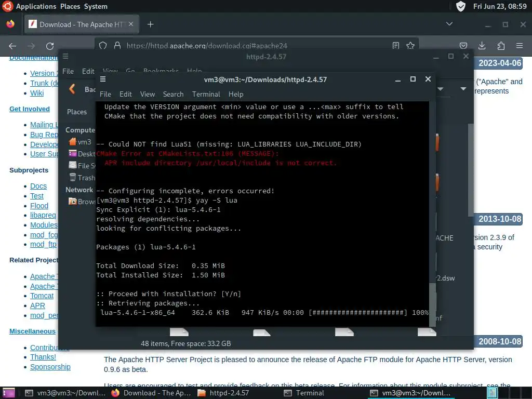Open the file manager hamburger menu icon
This screenshot has height=399, width=532.
click(65, 56)
